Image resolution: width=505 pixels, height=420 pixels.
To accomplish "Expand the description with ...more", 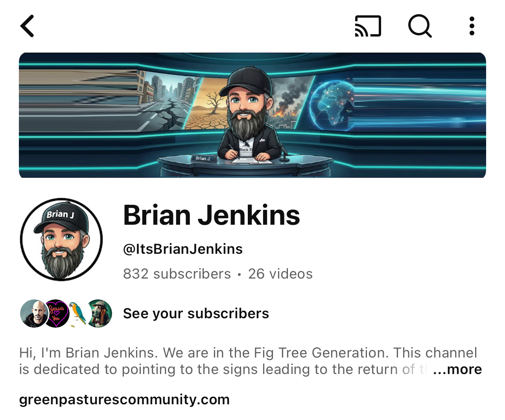I will click(x=457, y=369).
